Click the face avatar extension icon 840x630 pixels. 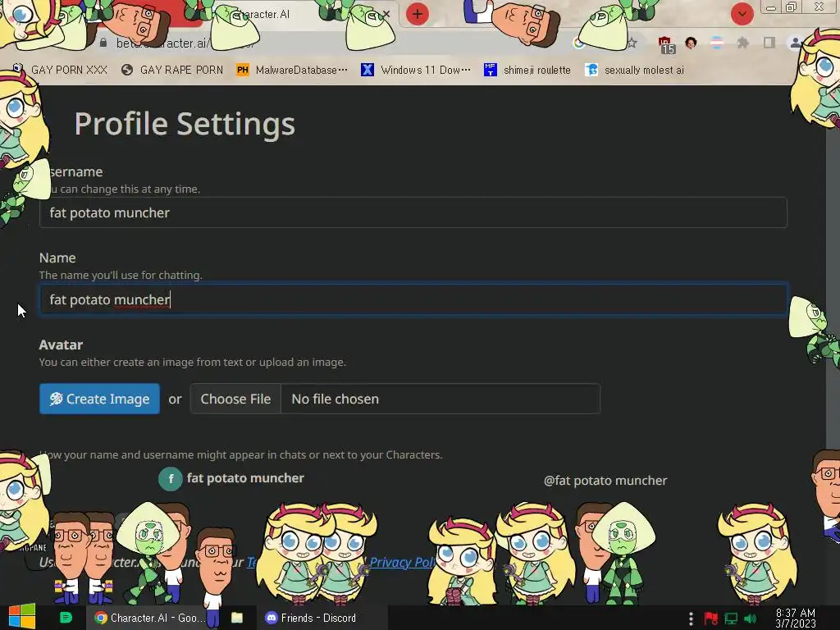point(691,43)
